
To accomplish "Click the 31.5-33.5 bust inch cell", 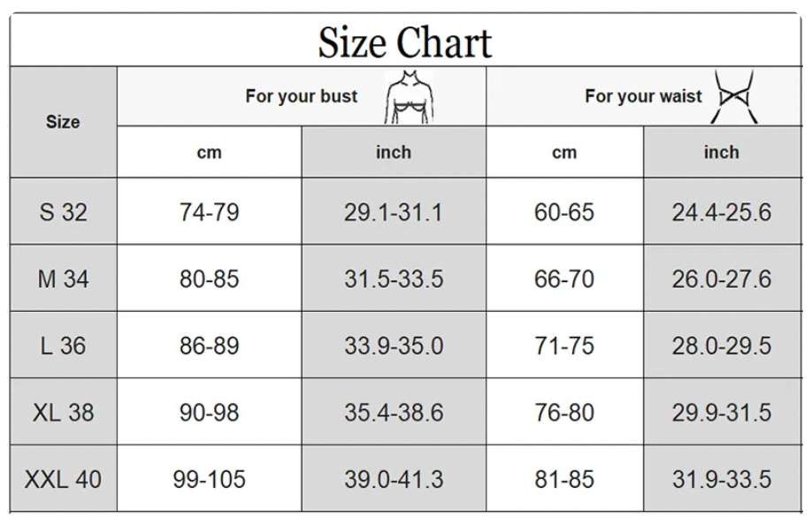I will [x=394, y=278].
